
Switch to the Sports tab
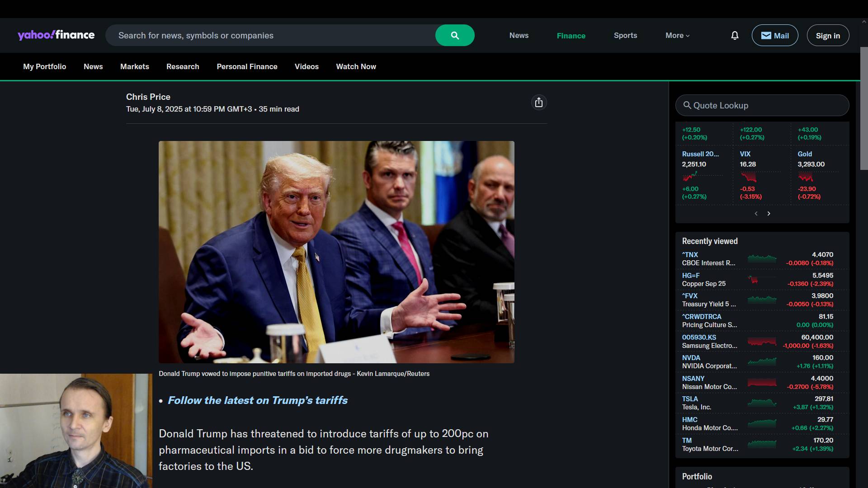coord(625,35)
